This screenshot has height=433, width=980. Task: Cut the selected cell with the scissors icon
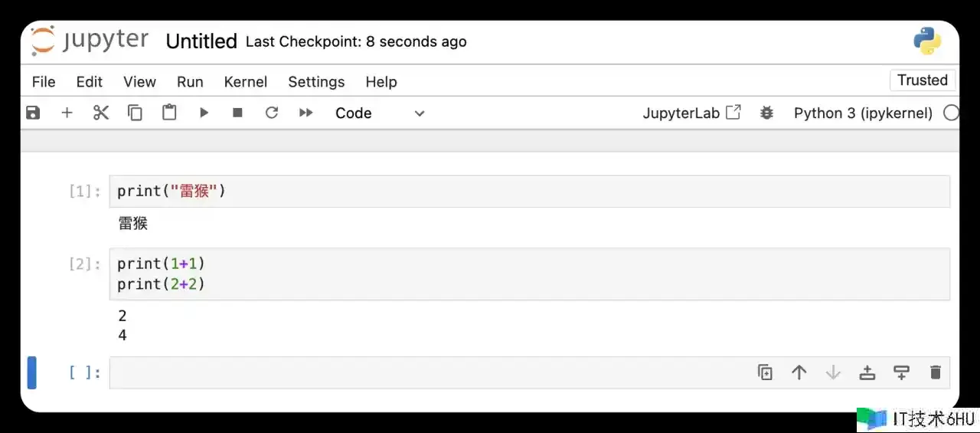(101, 113)
